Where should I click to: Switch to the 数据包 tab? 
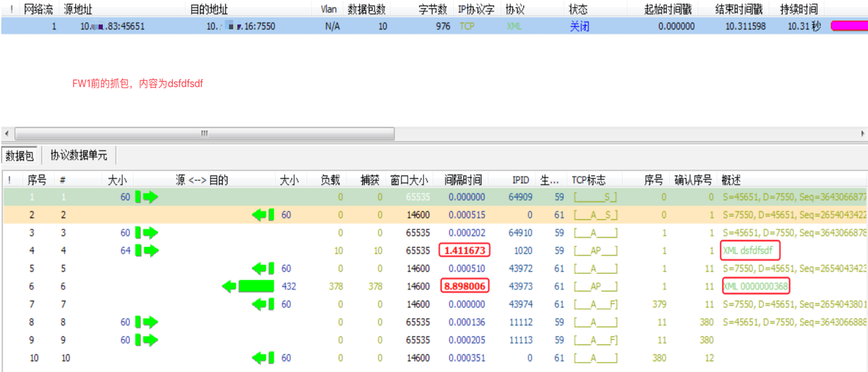pos(20,156)
